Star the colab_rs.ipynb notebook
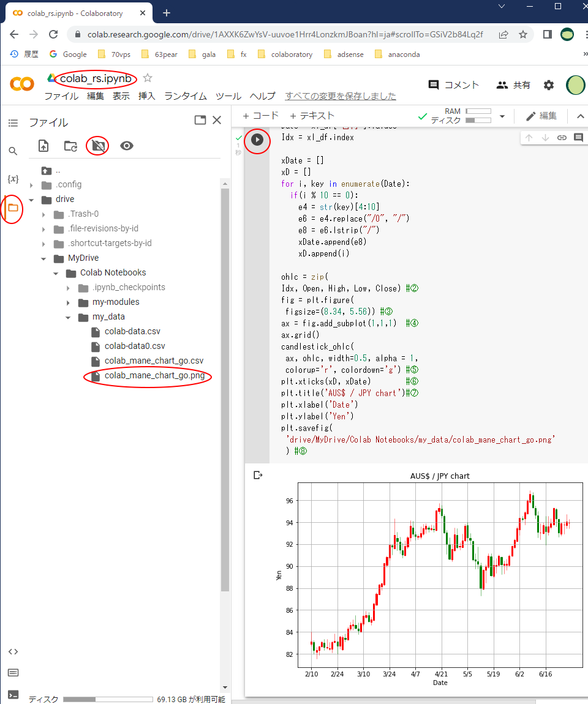 148,78
